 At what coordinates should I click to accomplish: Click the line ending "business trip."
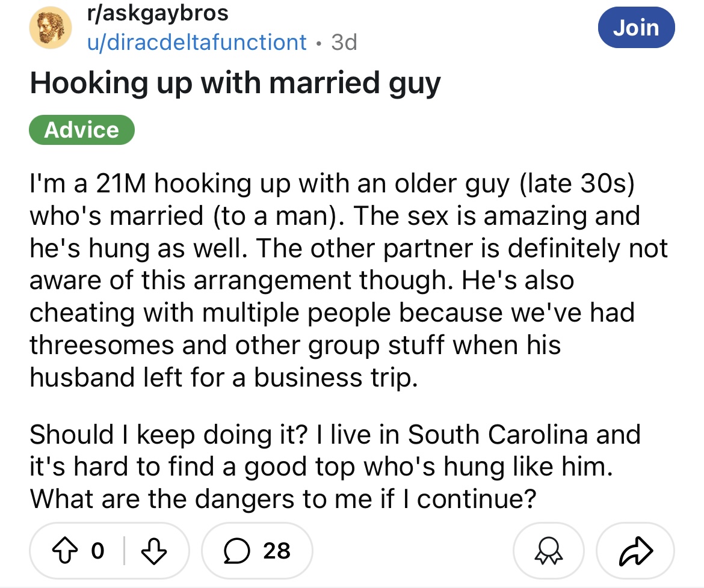pos(223,377)
